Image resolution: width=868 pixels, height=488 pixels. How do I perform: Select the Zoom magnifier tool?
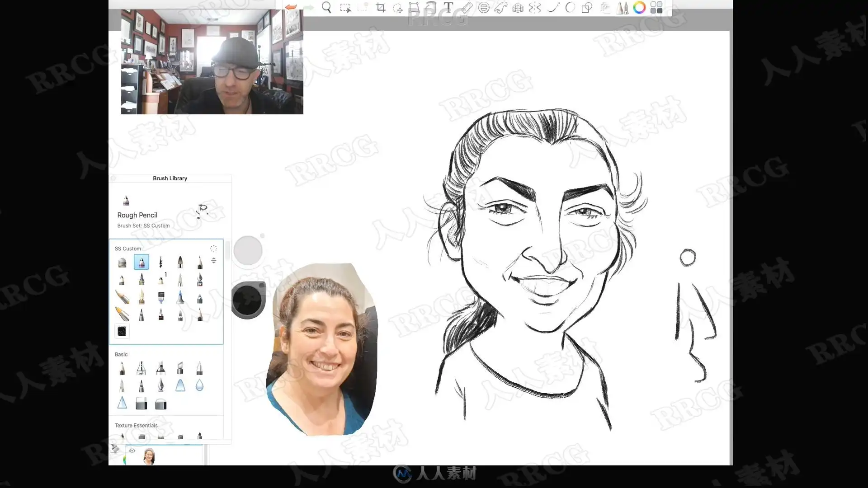[x=326, y=7]
